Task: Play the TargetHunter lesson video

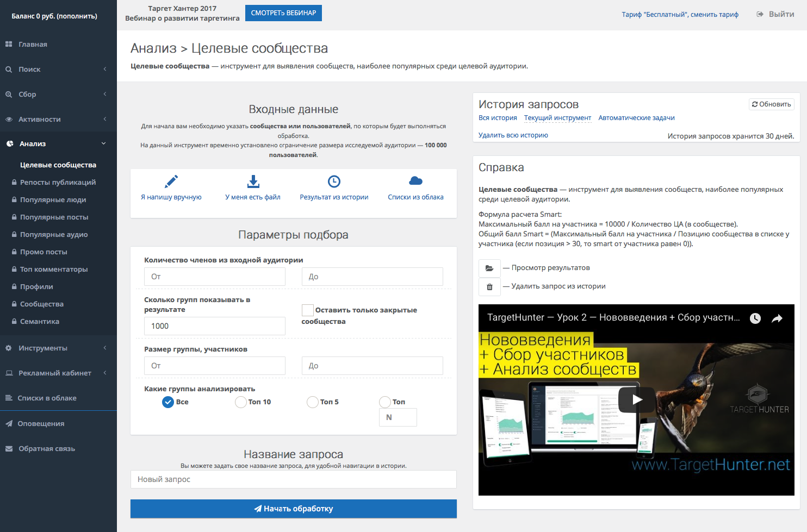Action: tap(636, 400)
